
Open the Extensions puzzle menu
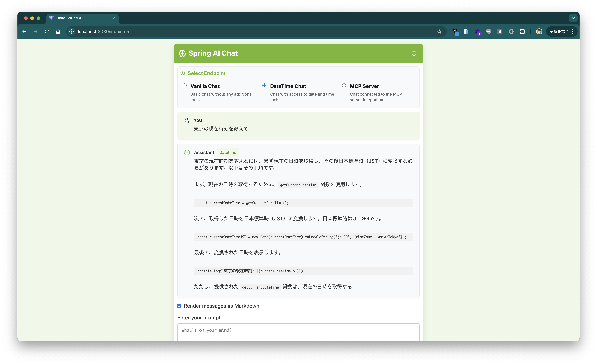click(522, 32)
